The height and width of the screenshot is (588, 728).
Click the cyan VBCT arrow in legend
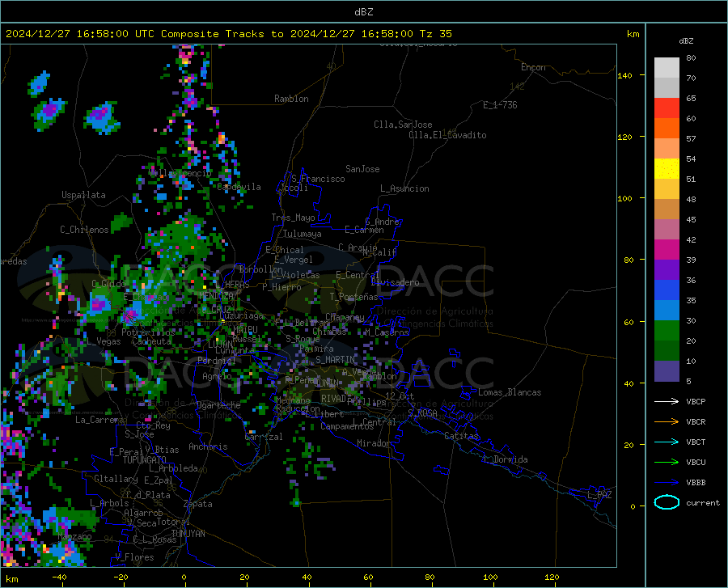667,442
